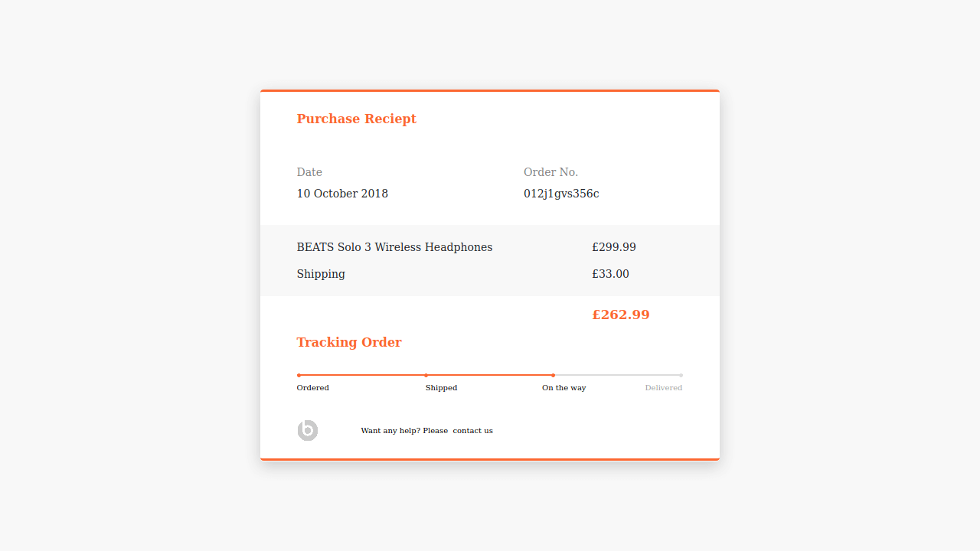Select the Ordered tracking label
Screen dimensions: 980x551
pyautogui.click(x=312, y=387)
